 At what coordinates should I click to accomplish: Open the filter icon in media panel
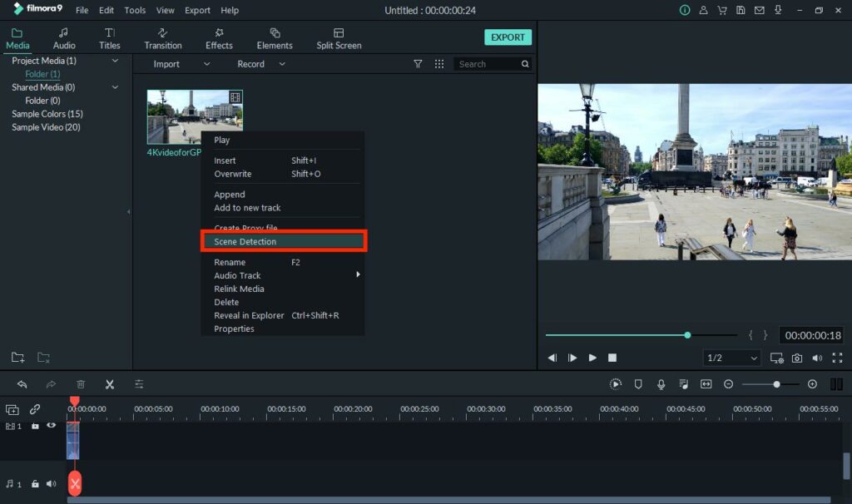click(x=418, y=64)
